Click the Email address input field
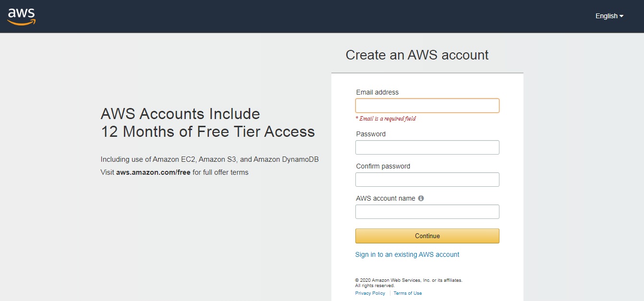The image size is (644, 301). [x=427, y=105]
